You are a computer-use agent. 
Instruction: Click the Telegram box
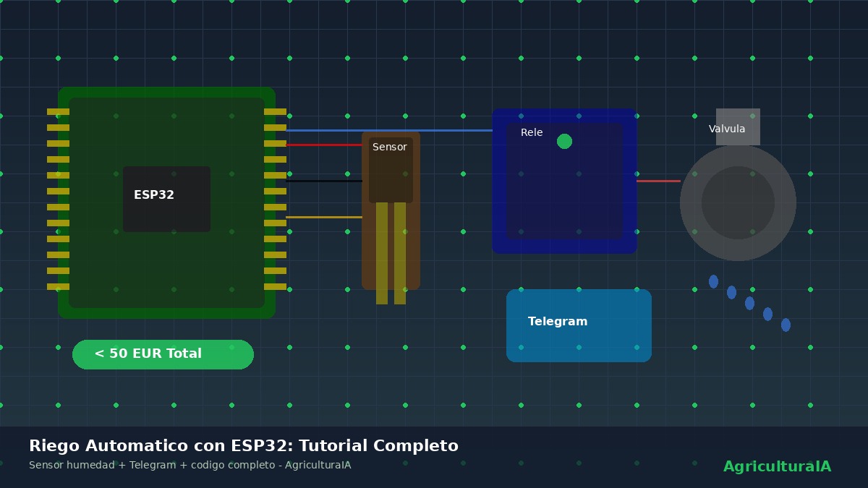pyautogui.click(x=579, y=325)
